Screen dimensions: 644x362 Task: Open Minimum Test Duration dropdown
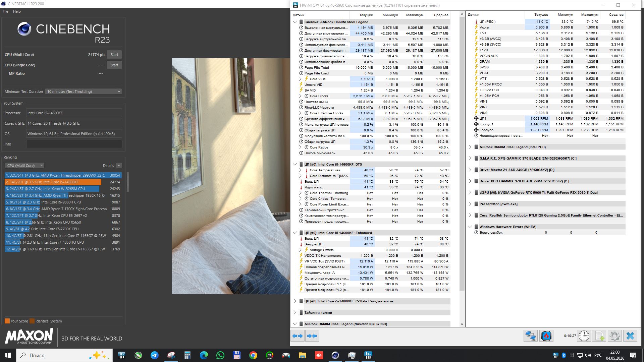point(84,92)
